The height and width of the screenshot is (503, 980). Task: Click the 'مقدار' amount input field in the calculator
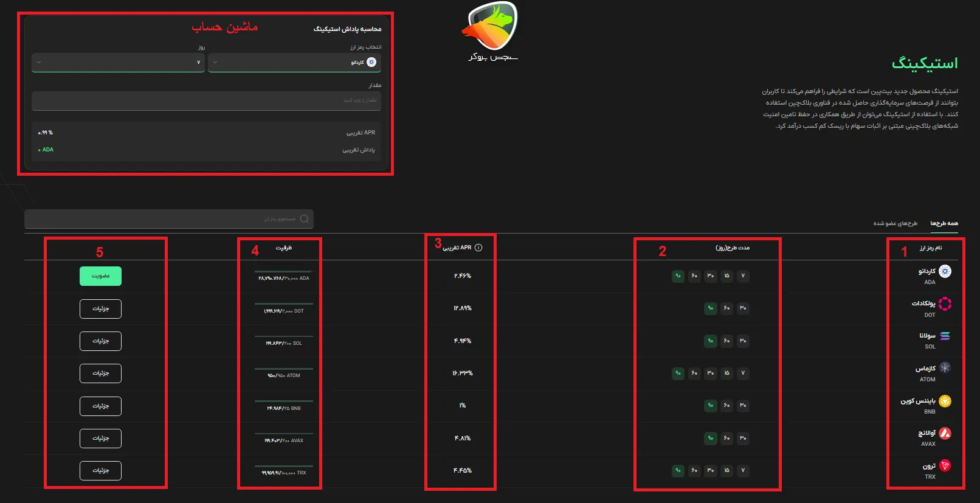[207, 100]
